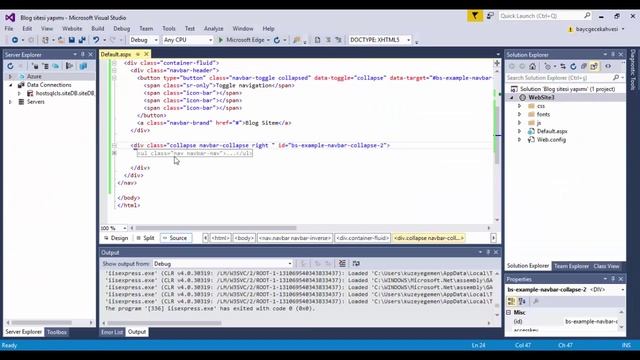Toggle Auto Hide pin on Output panel
The image size is (640, 360).
488,252
